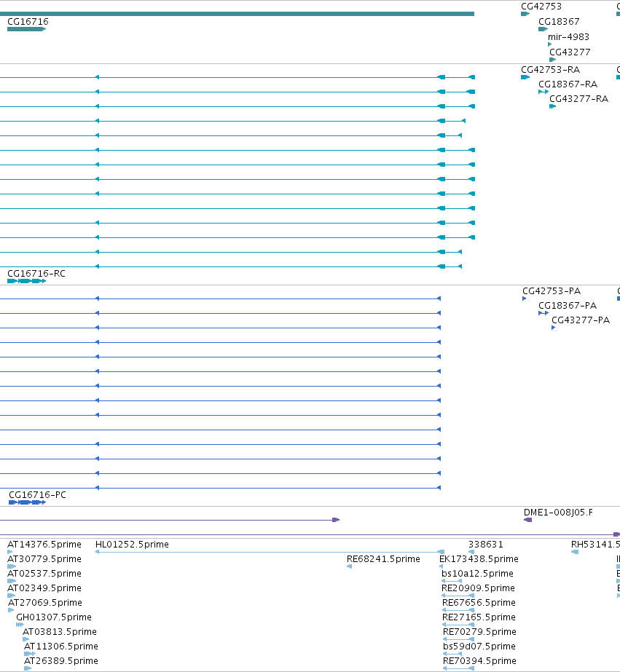Select the AT02349.5prime EST label
The image size is (620, 672).
click(44, 588)
